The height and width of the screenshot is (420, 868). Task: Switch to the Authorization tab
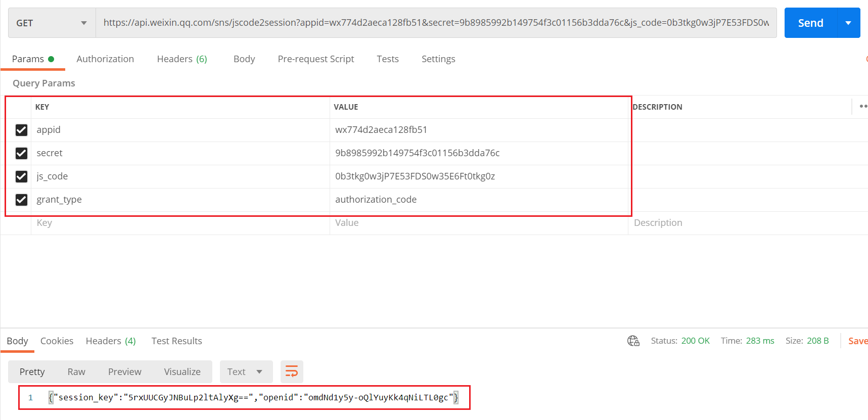[105, 59]
